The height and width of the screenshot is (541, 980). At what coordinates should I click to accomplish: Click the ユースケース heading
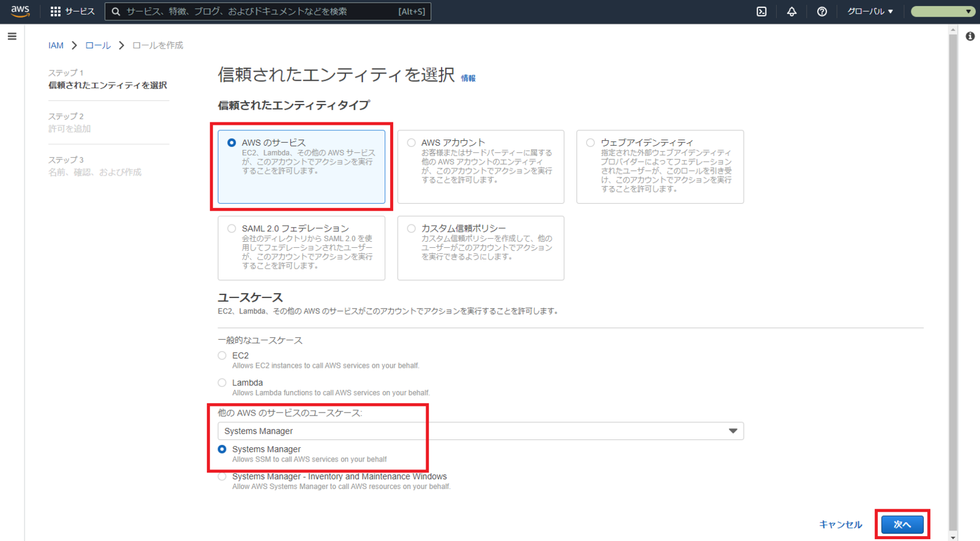(x=250, y=297)
